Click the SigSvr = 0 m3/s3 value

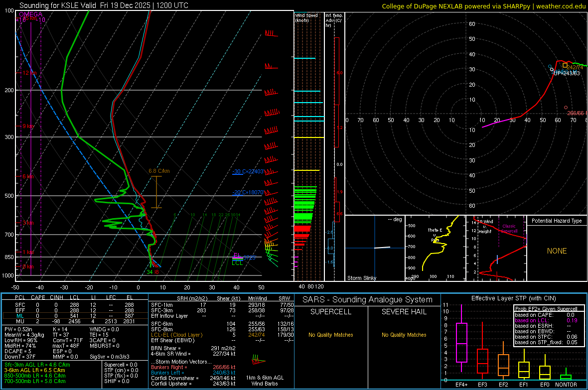tap(110, 357)
